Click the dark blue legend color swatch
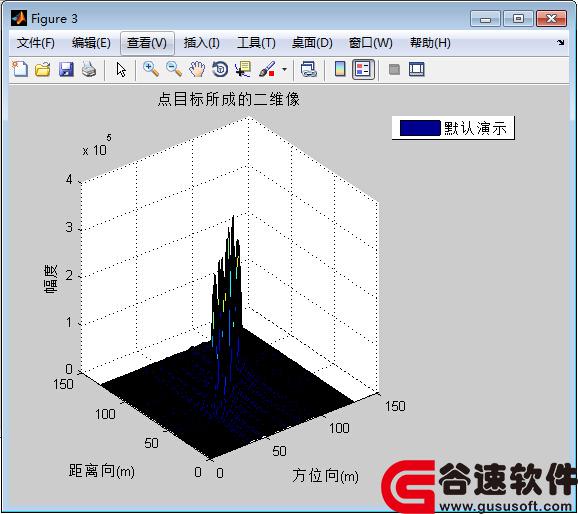Image resolution: width=578 pixels, height=514 pixels. [x=420, y=128]
